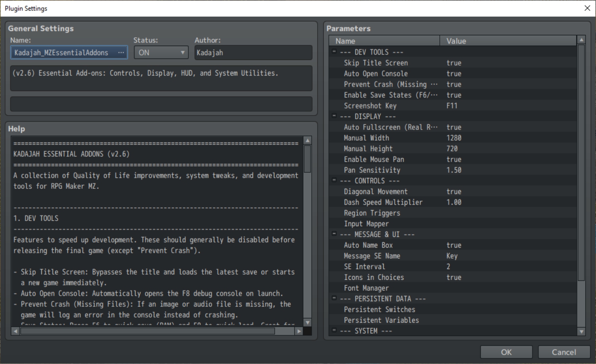Select the Skip Title Screen parameter
The width and height of the screenshot is (596, 364).
tap(453, 63)
